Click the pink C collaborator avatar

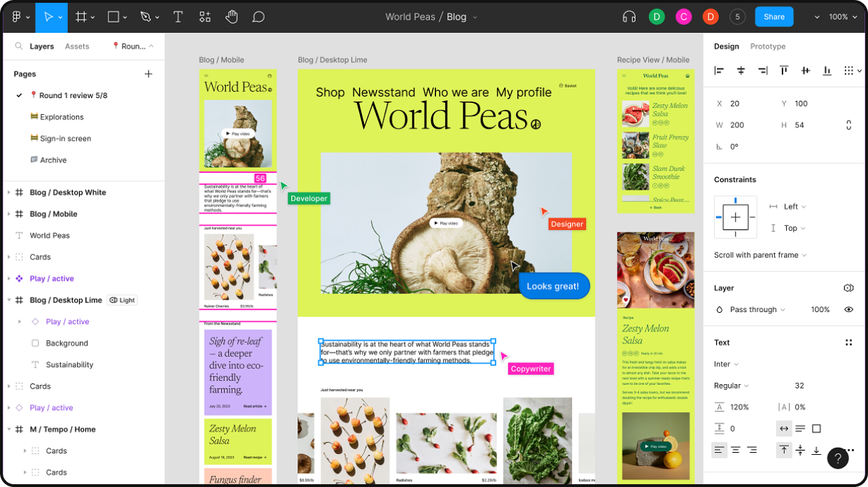(683, 17)
